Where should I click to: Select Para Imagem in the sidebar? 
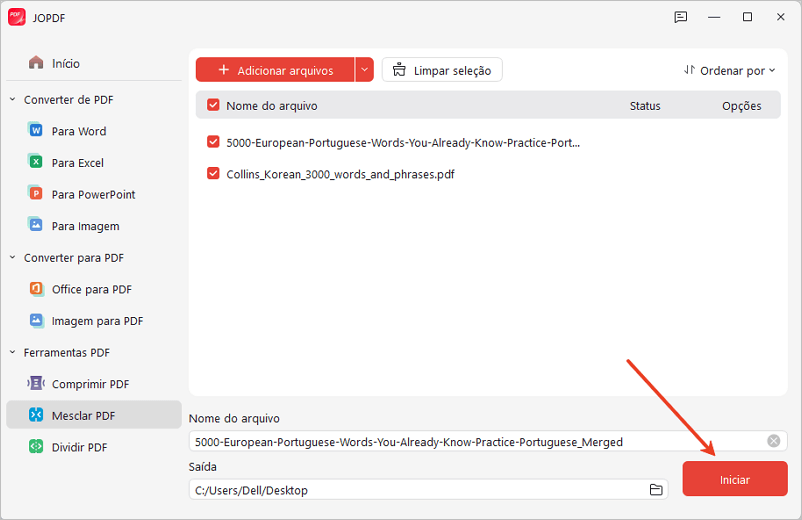coord(94,226)
